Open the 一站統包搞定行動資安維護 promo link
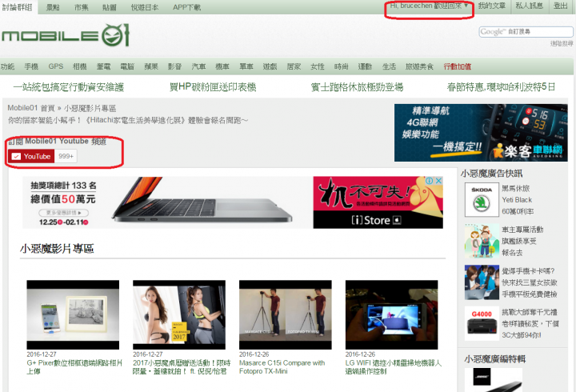 (68, 87)
